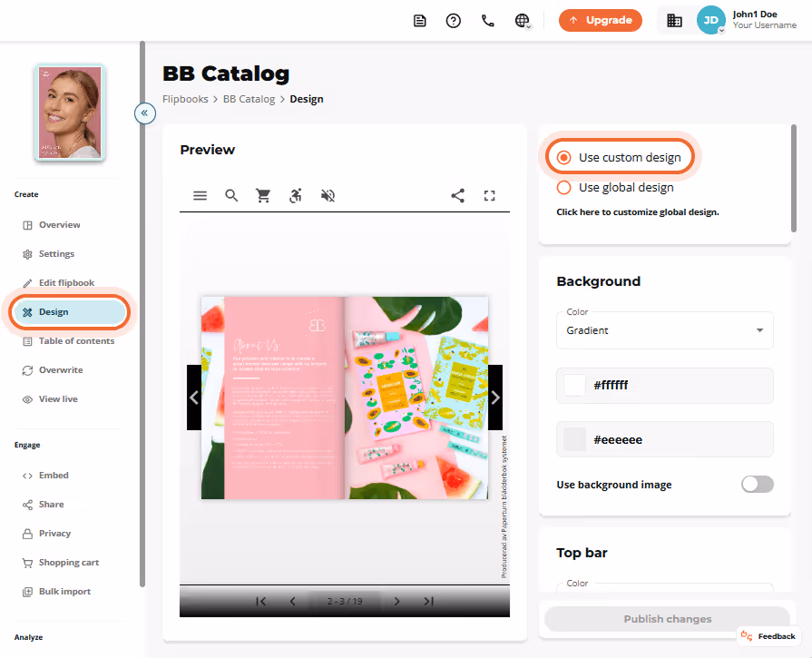The image size is (812, 658).
Task: Click Flipbooks breadcrumb link
Action: (185, 99)
